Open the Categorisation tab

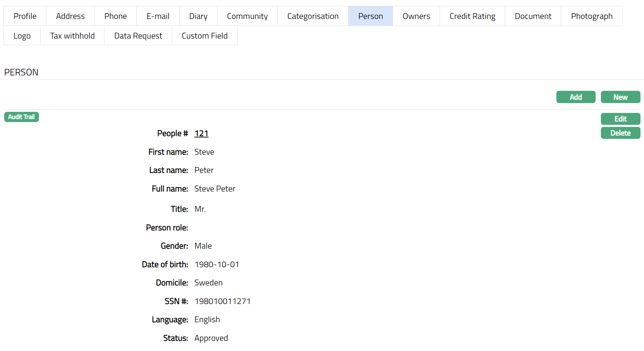point(313,16)
